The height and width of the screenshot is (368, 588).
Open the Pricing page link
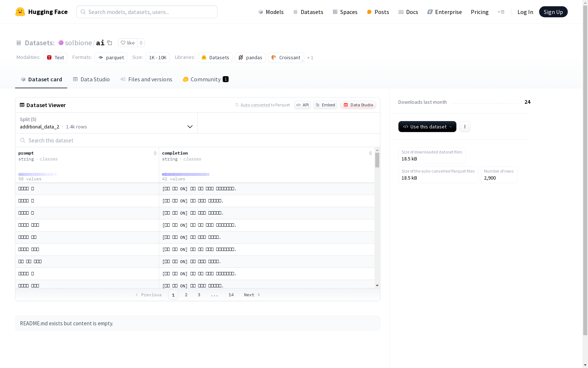point(480,12)
